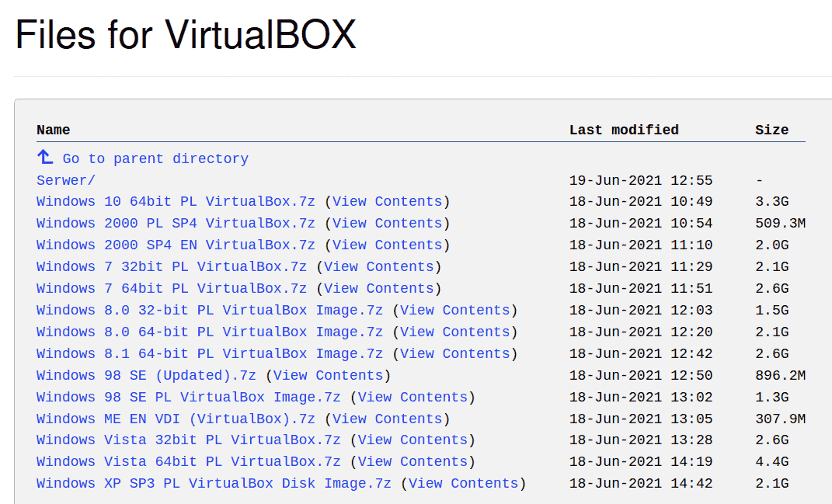Download Windows 98 SE PL VirtualBox Image.7z
Viewport: 832px width, 504px height.
(x=188, y=398)
